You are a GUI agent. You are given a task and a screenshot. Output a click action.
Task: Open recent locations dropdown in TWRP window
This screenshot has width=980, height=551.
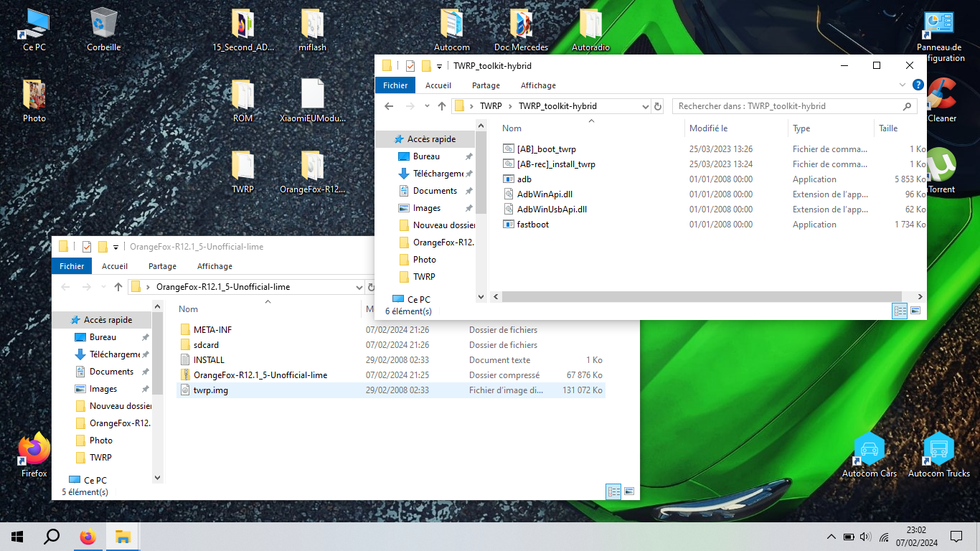[x=427, y=106]
